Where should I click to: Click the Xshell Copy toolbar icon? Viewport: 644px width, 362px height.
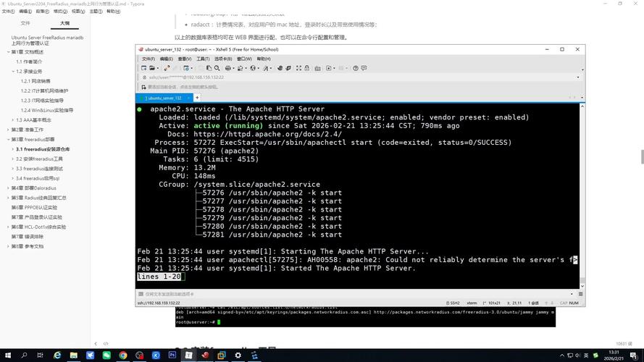209,68
